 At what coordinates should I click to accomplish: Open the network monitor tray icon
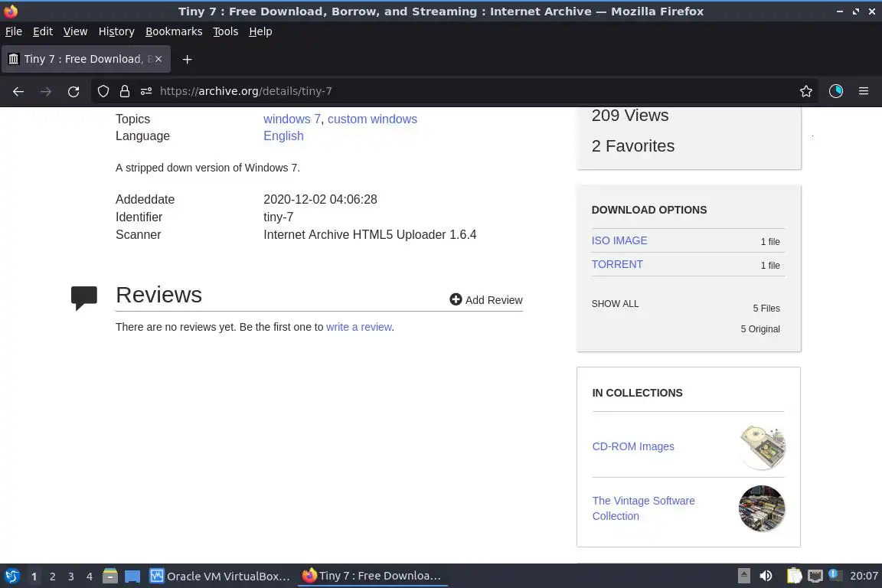(x=815, y=577)
